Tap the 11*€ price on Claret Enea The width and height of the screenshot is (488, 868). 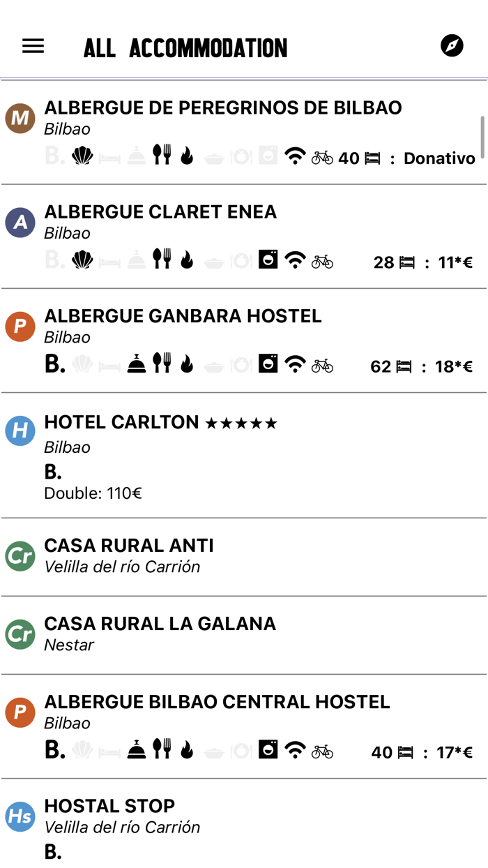(455, 262)
